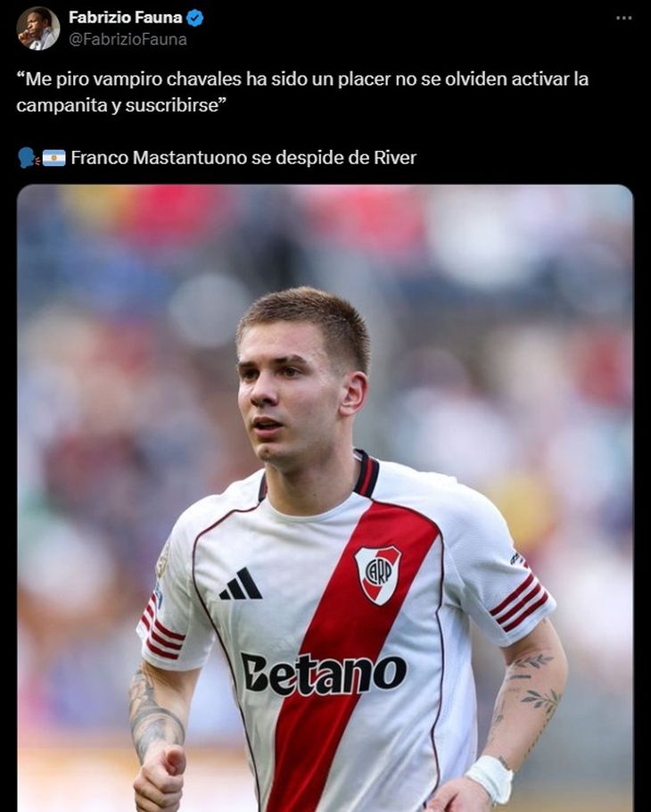
Task: Click the "Franco Mastantuono se despide de River" line
Action: point(243,157)
